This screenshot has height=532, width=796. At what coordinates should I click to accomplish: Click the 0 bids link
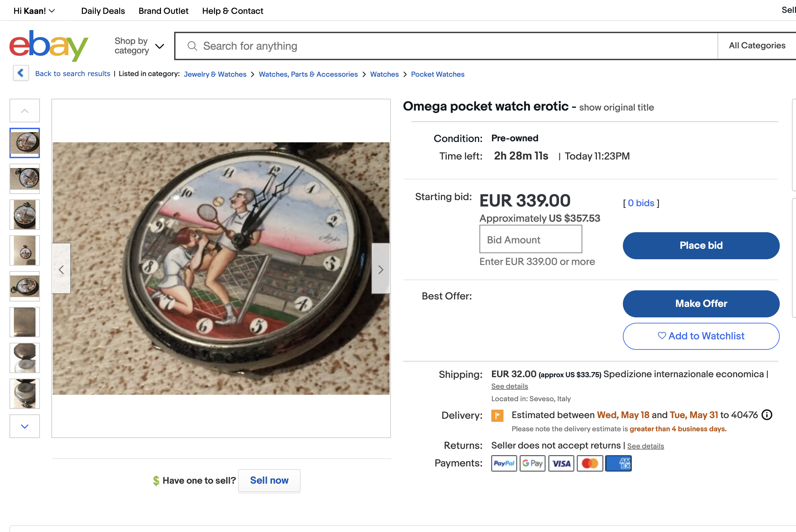pyautogui.click(x=640, y=203)
